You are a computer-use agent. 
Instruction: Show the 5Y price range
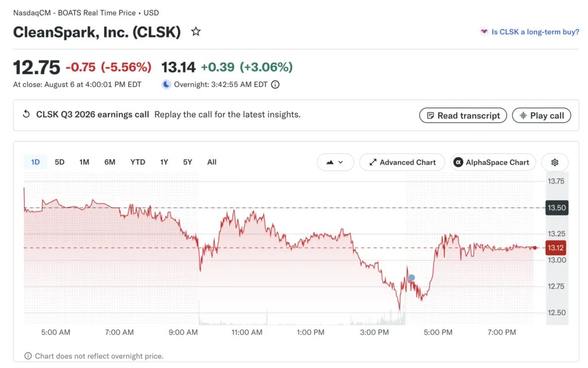tap(188, 162)
